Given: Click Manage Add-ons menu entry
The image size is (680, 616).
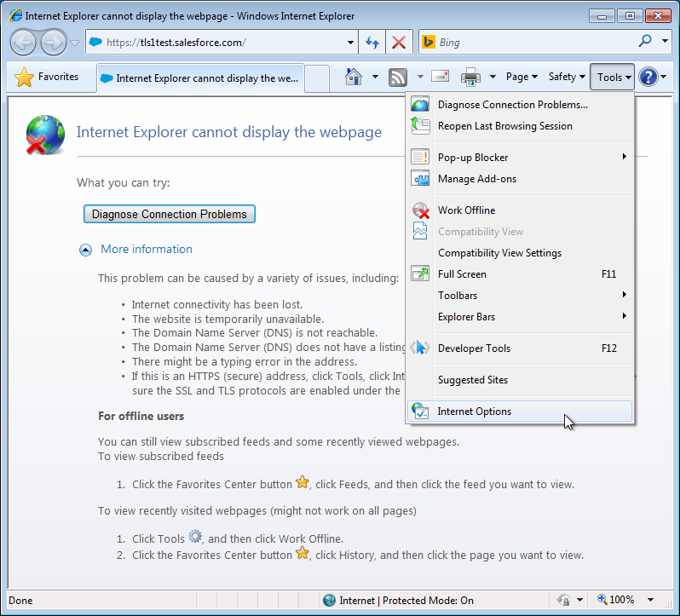Looking at the screenshot, I should [521, 179].
